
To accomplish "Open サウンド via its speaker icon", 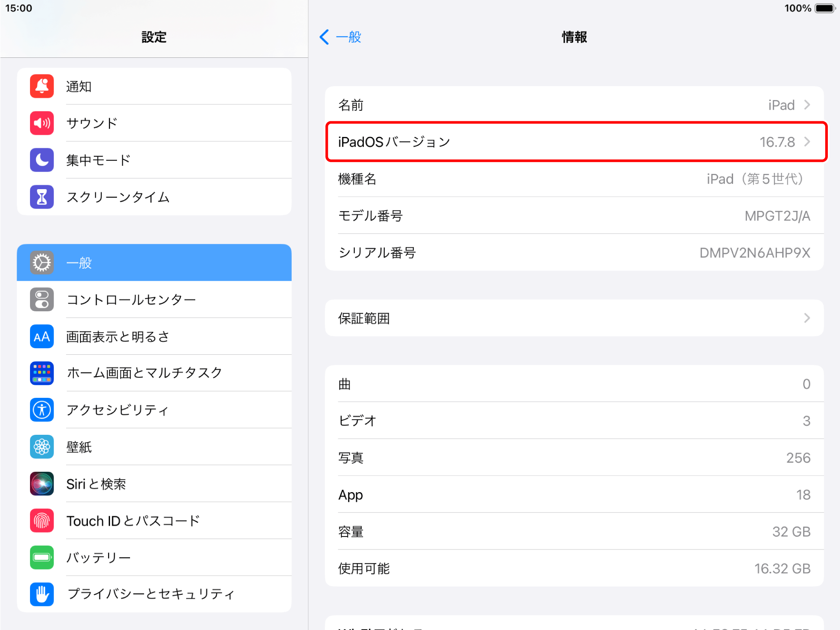I will pos(42,123).
